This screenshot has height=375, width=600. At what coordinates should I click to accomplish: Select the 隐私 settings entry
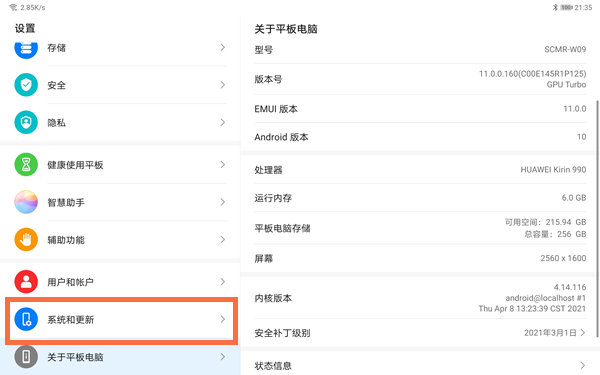(120, 122)
